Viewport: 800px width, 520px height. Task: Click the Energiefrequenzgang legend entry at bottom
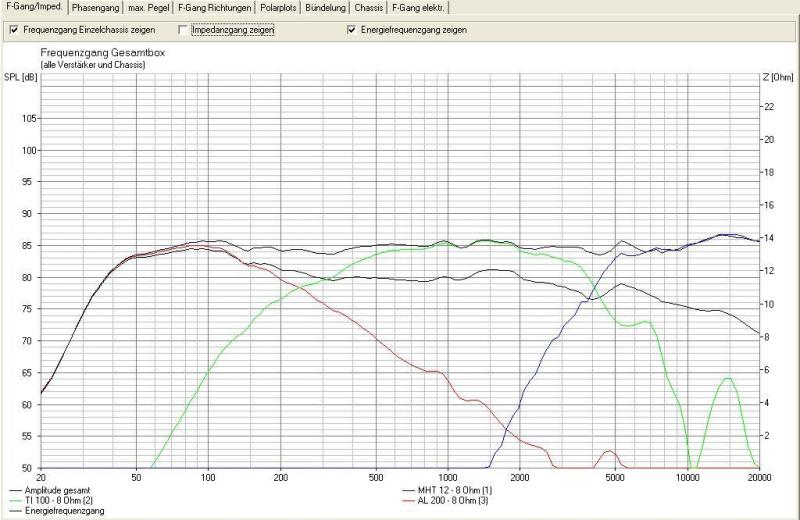click(58, 510)
